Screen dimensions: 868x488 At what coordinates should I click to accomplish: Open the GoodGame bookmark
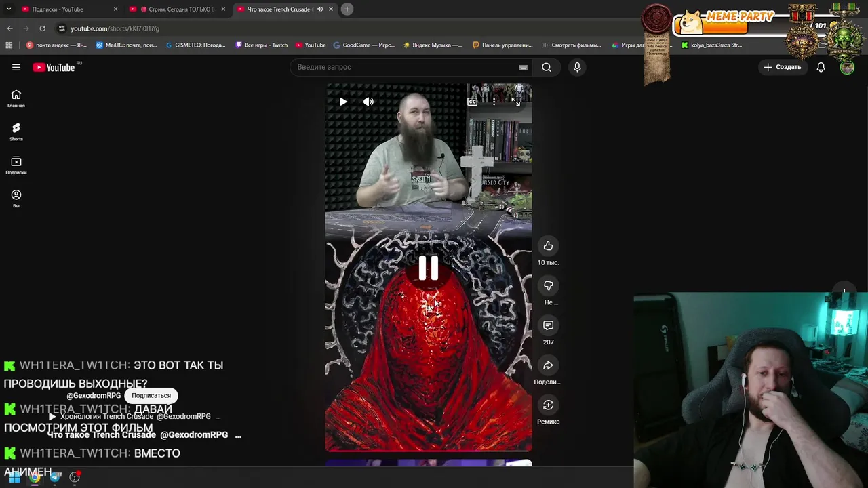[x=364, y=45]
